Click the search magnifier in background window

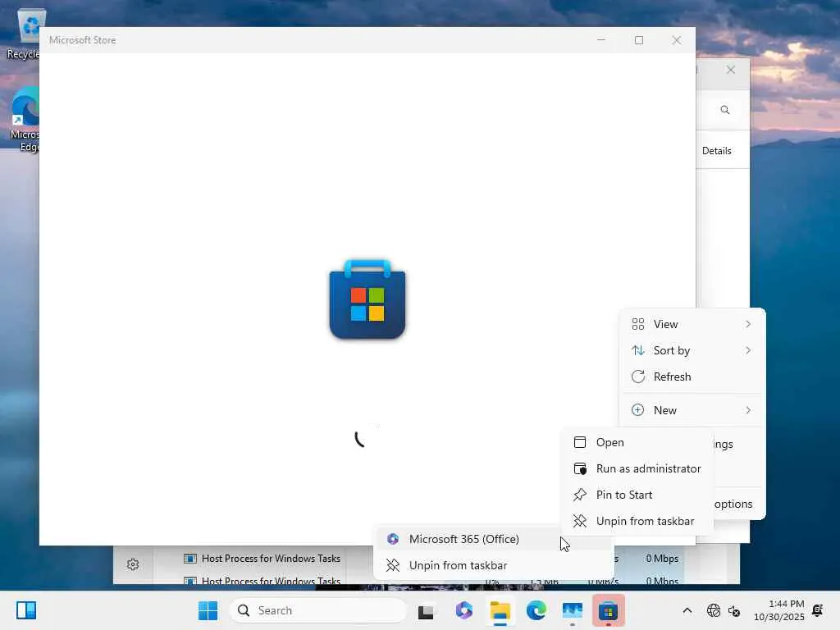pyautogui.click(x=725, y=110)
